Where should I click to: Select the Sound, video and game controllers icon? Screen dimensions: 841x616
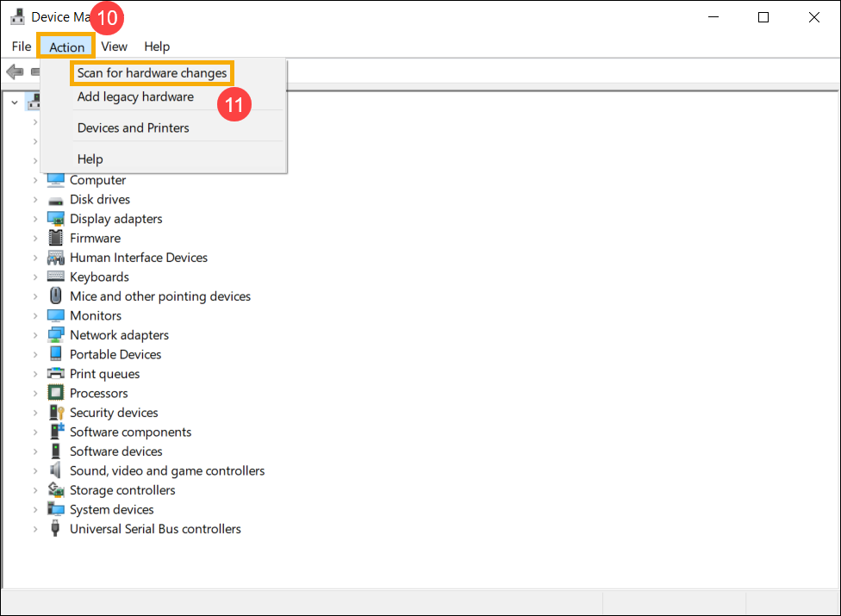(x=55, y=470)
